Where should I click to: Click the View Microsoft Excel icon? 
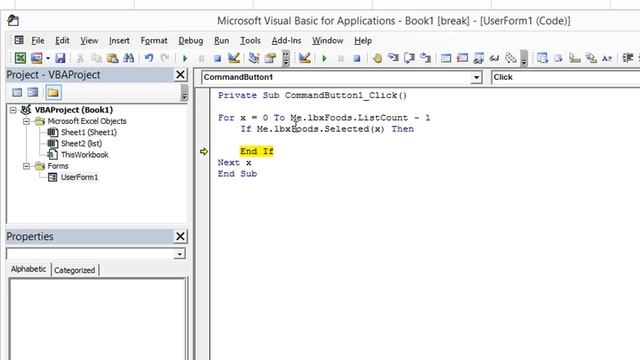(x=20, y=58)
